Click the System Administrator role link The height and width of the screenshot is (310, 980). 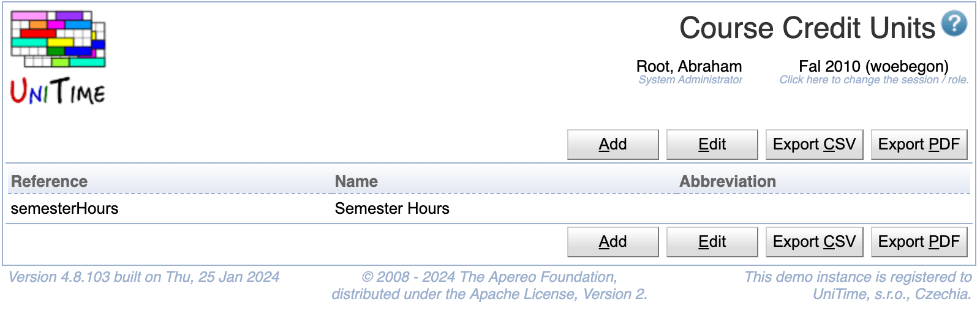pyautogui.click(x=690, y=80)
